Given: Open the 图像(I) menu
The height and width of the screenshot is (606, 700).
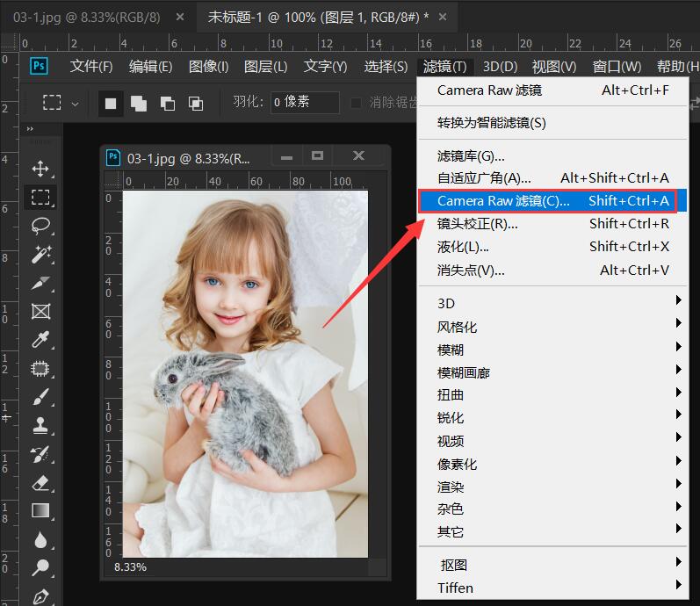Looking at the screenshot, I should (208, 67).
